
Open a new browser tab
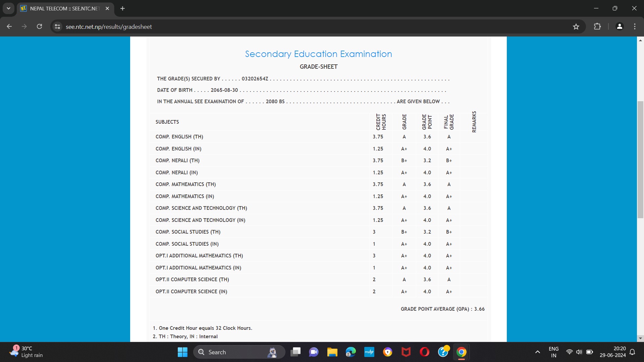pos(123,8)
